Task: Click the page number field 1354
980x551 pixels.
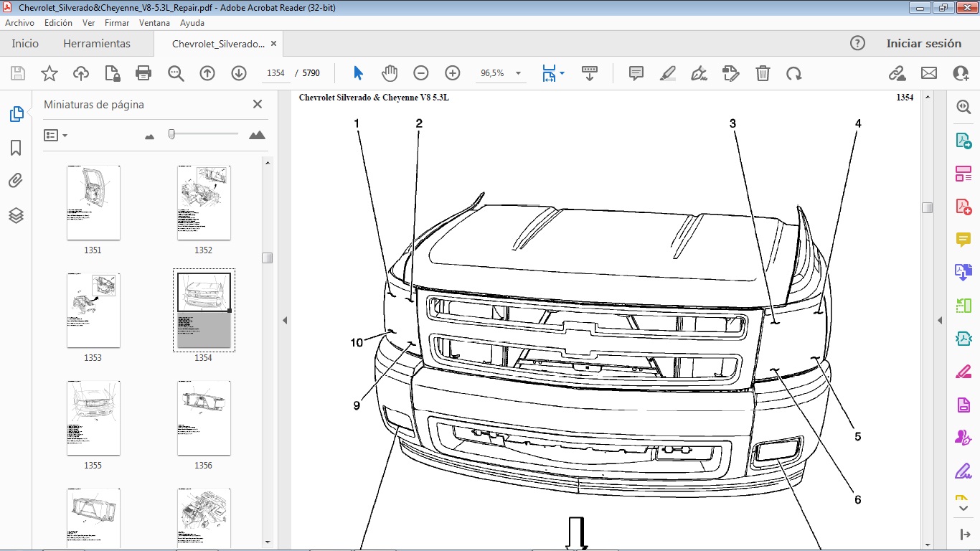Action: (x=275, y=73)
